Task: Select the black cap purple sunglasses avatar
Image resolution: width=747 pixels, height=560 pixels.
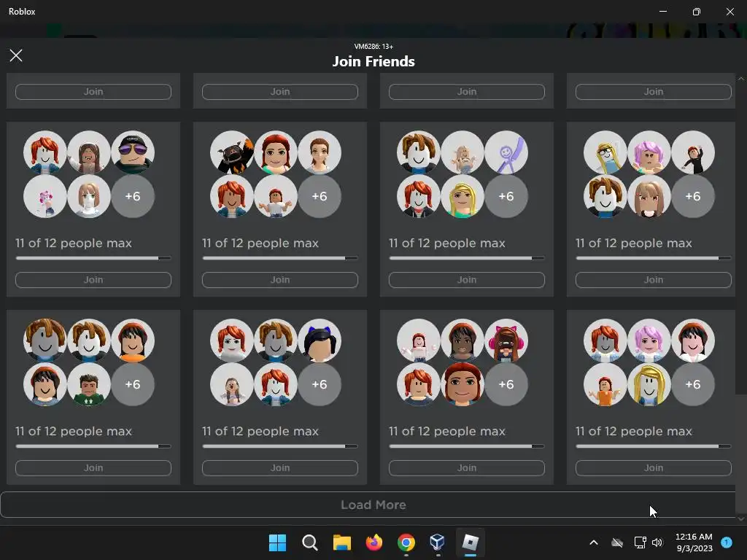Action: coord(133,152)
